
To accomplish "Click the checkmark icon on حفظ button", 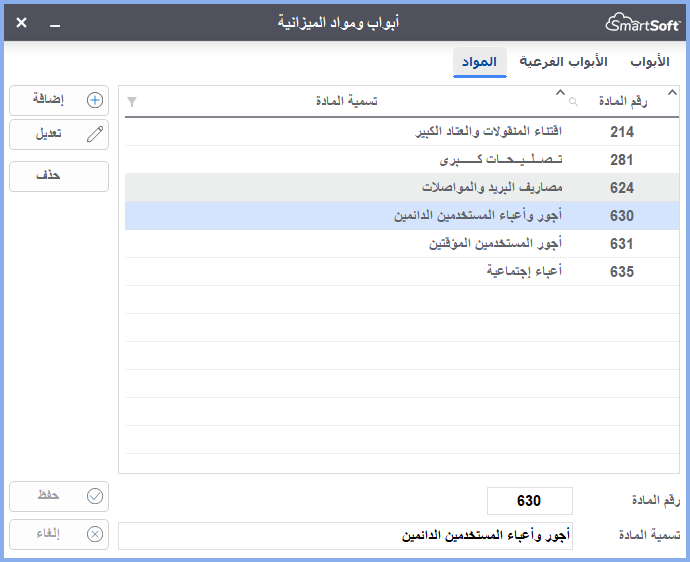I will coord(95,496).
